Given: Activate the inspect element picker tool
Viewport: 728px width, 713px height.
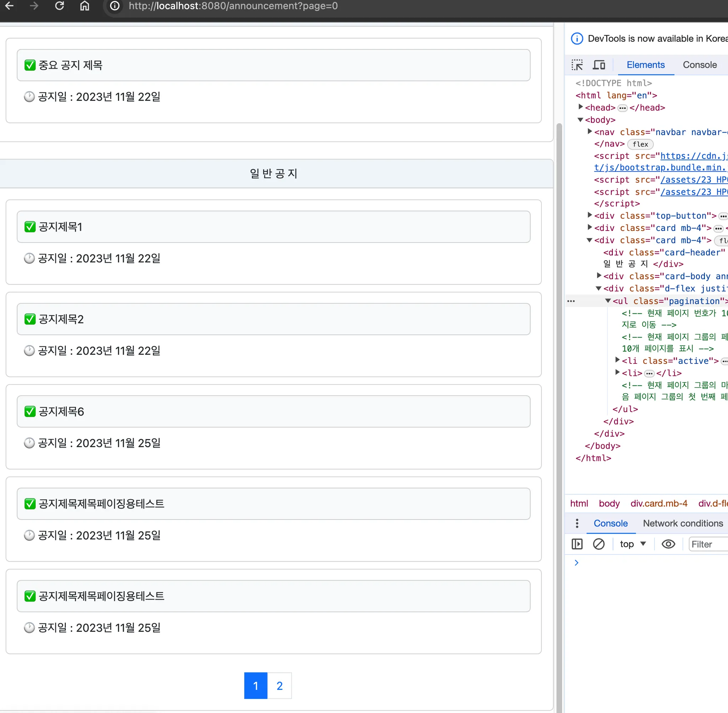Looking at the screenshot, I should pyautogui.click(x=577, y=65).
